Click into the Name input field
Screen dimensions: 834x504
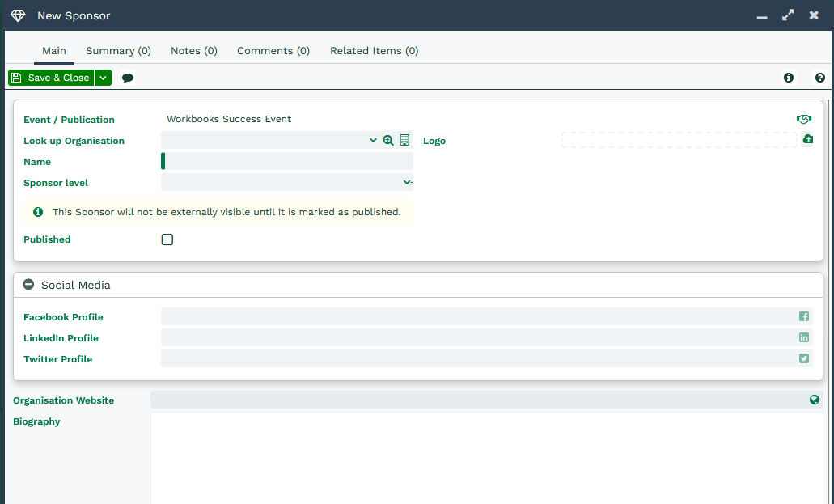point(289,161)
